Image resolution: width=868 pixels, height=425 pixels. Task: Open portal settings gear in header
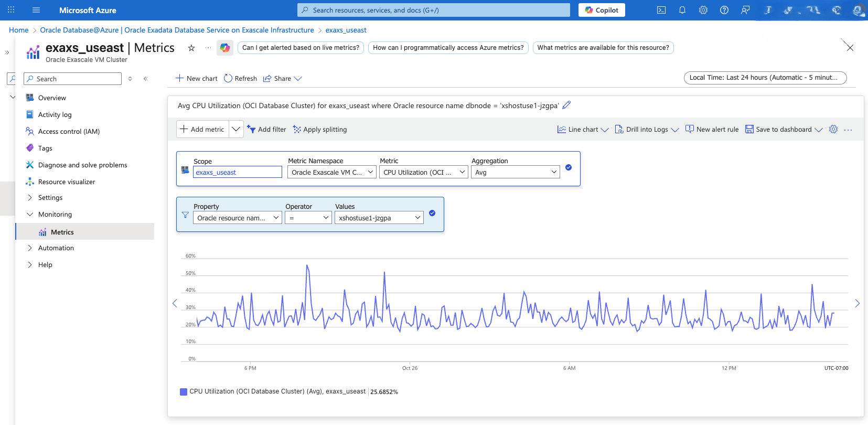[x=703, y=10]
